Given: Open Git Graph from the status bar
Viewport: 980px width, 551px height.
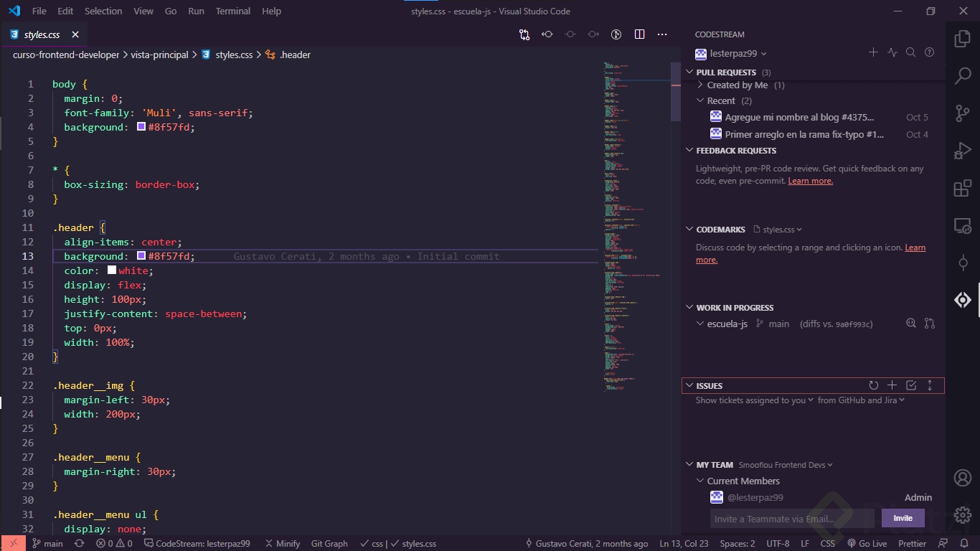Looking at the screenshot, I should click(x=329, y=543).
